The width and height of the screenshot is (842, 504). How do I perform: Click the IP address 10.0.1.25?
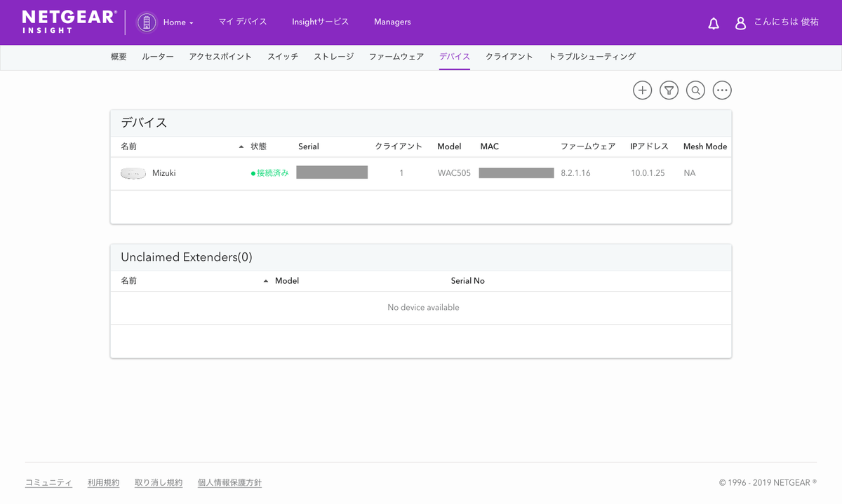[648, 173]
